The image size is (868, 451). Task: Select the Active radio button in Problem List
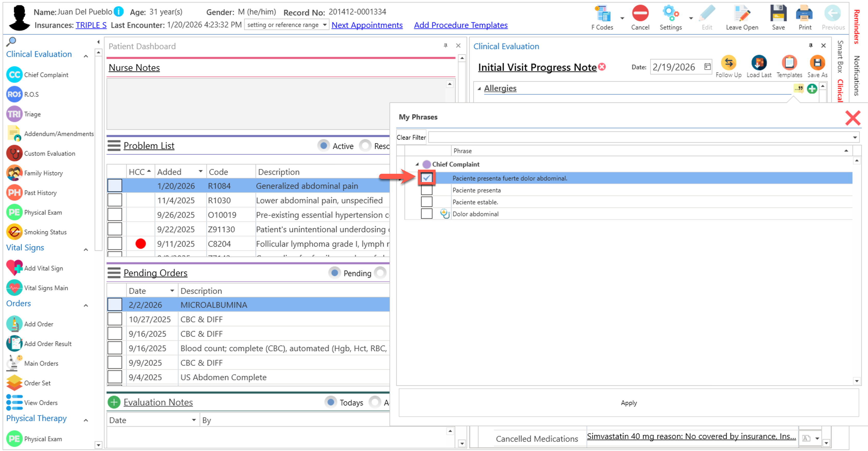click(324, 146)
